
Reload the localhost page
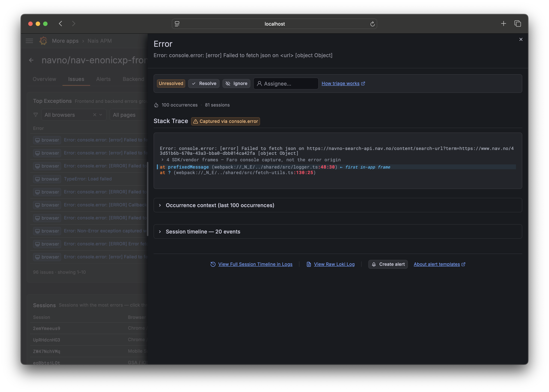[372, 24]
